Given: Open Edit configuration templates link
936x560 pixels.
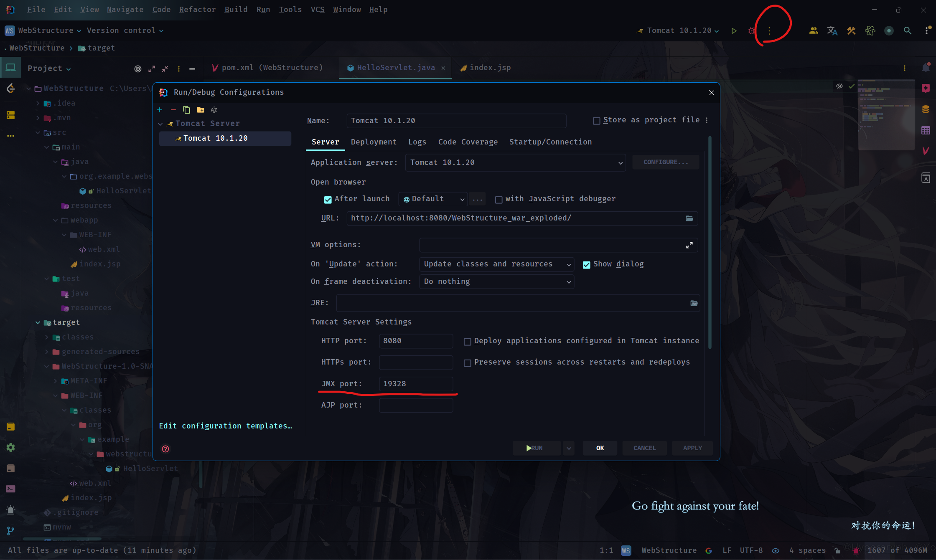Looking at the screenshot, I should pyautogui.click(x=225, y=426).
